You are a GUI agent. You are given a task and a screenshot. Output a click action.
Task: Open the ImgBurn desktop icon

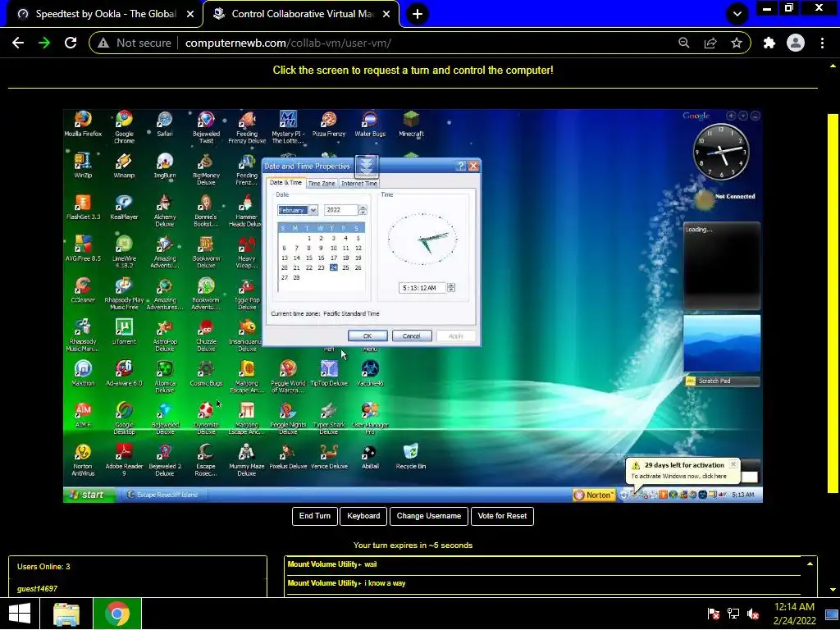165,165
